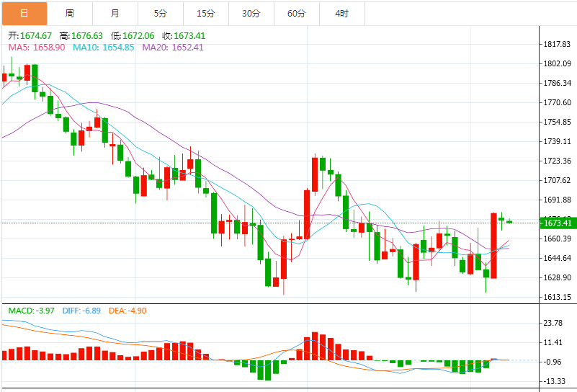Click the MA20: 1652.41 label
577x392 pixels.
coord(173,48)
